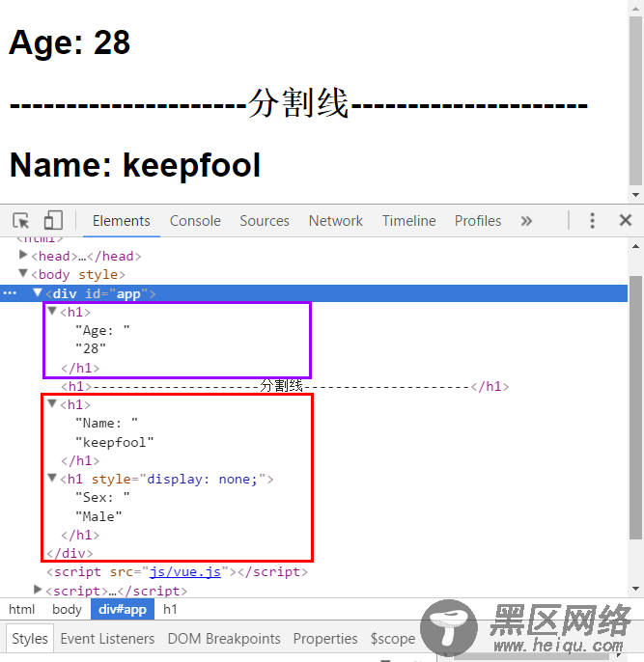Select the closing </div> tag row

pyautogui.click(x=70, y=553)
